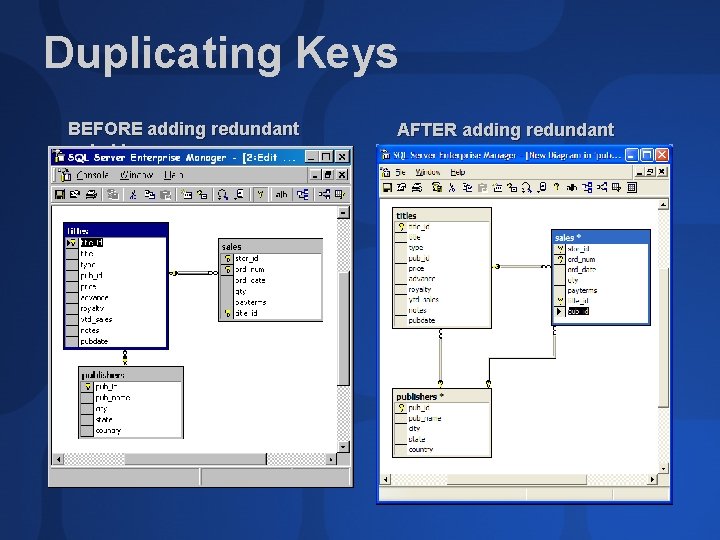Open Show view dropdown in BEFORE window toolbar

[239, 195]
